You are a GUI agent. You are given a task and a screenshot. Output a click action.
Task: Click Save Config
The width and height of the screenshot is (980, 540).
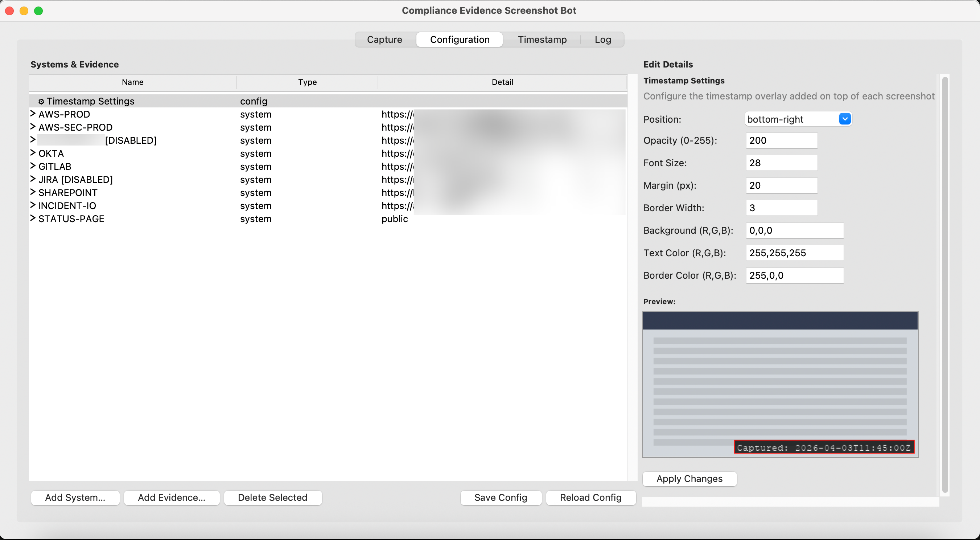(501, 498)
